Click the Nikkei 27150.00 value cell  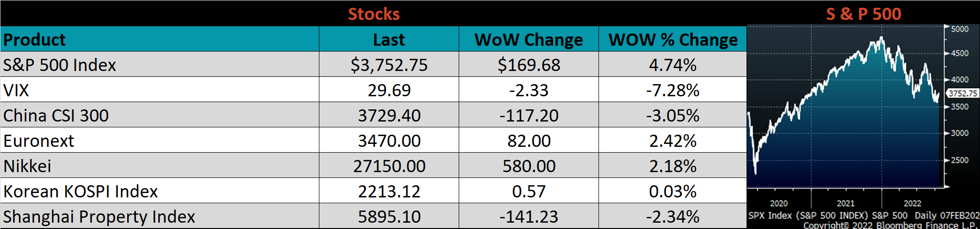389,166
